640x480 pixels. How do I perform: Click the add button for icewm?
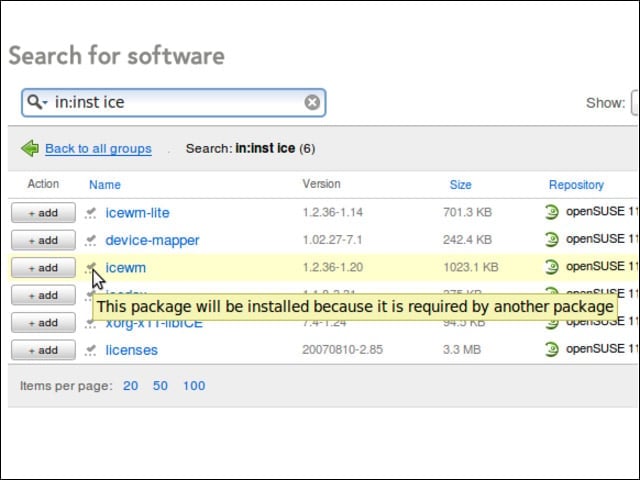coord(43,268)
